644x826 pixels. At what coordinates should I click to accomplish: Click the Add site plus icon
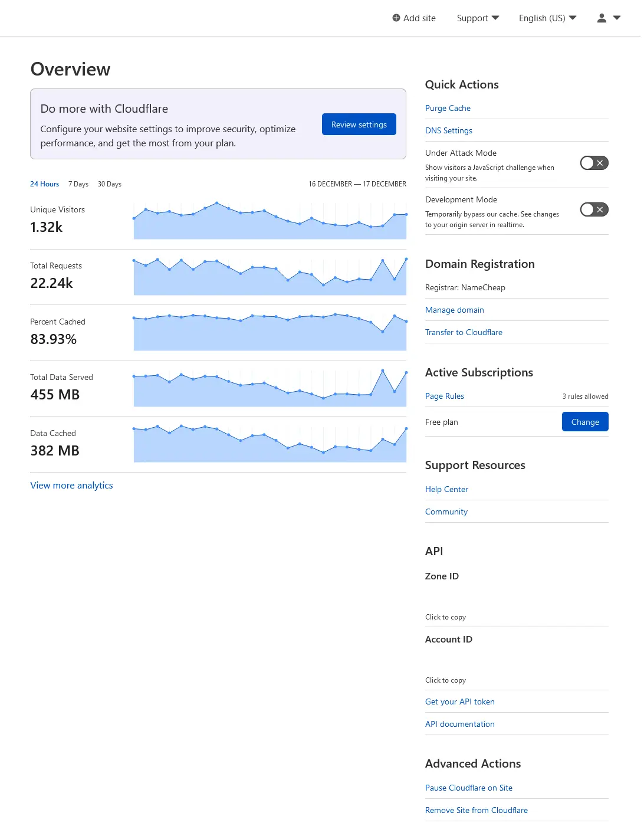(x=396, y=18)
